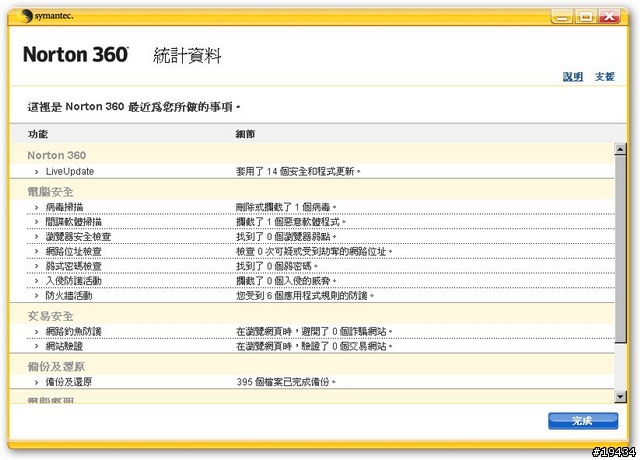Click the 細節 column header
This screenshot has width=640, height=460.
245,134
